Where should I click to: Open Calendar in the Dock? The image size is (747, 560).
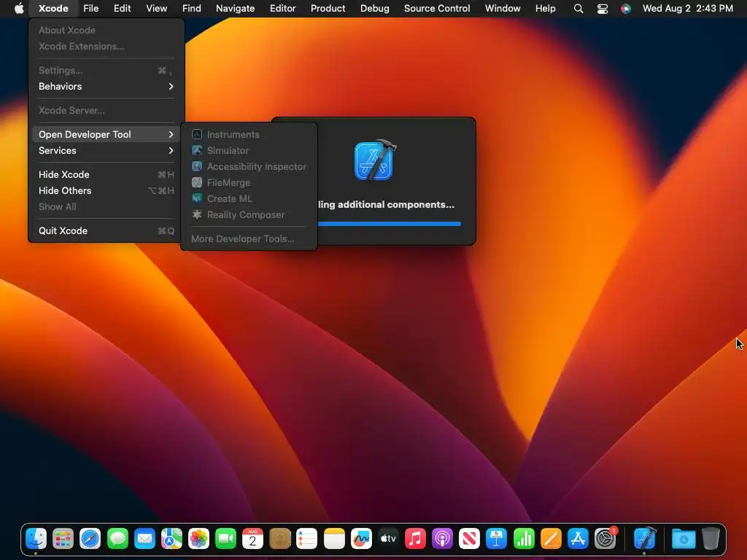pos(253,539)
